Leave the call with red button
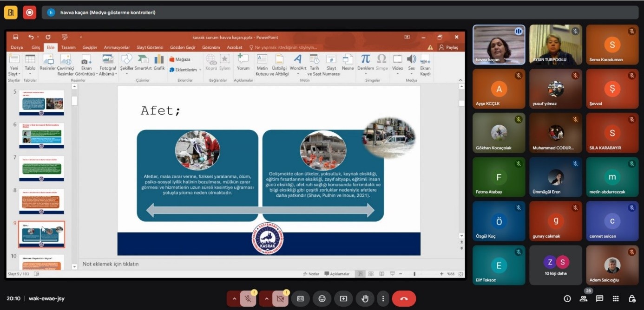This screenshot has width=644, height=310. (404, 298)
